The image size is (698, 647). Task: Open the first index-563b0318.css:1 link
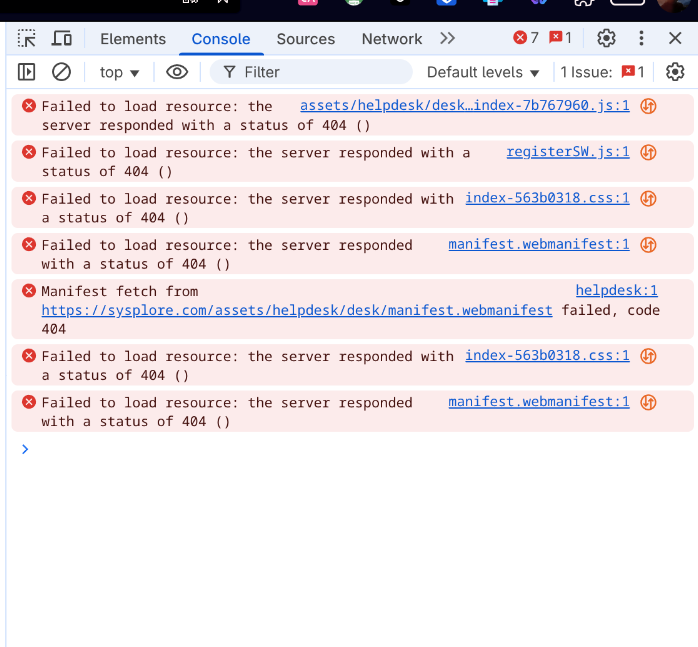[547, 198]
